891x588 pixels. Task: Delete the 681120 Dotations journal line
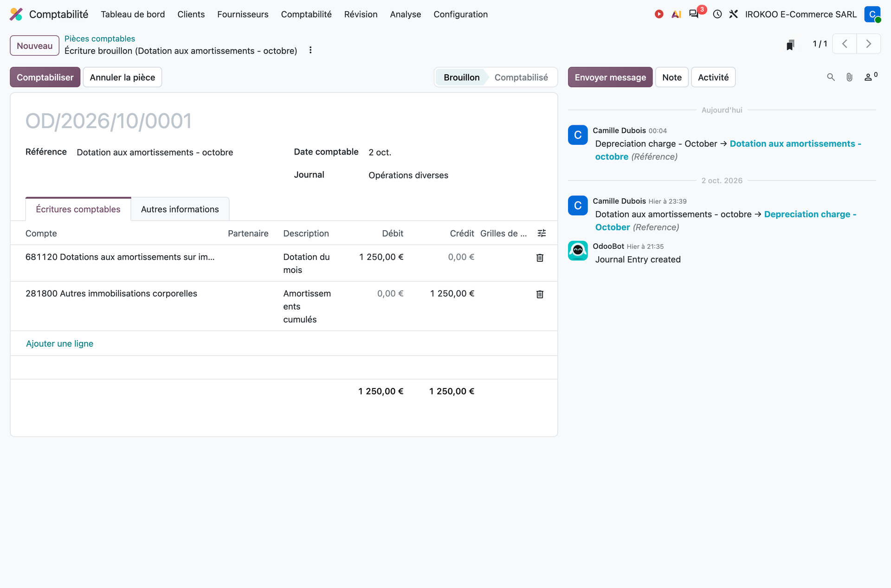(x=540, y=258)
